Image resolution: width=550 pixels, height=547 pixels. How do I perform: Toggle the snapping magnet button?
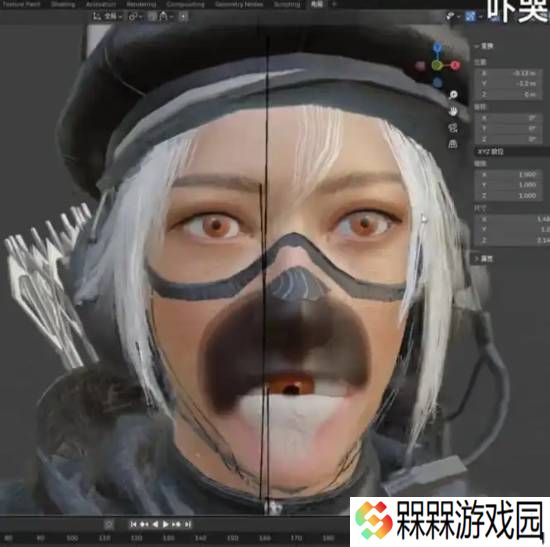(x=152, y=16)
